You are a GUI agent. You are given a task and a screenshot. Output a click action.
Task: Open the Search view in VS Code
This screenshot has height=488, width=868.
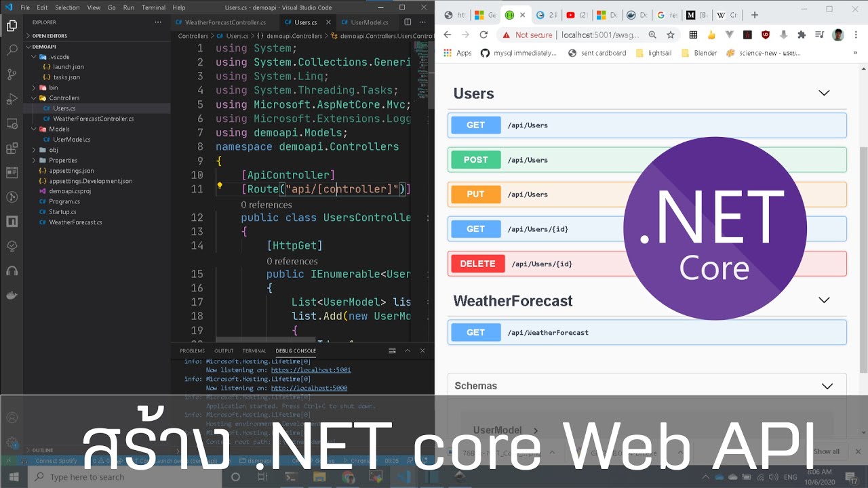(12, 50)
